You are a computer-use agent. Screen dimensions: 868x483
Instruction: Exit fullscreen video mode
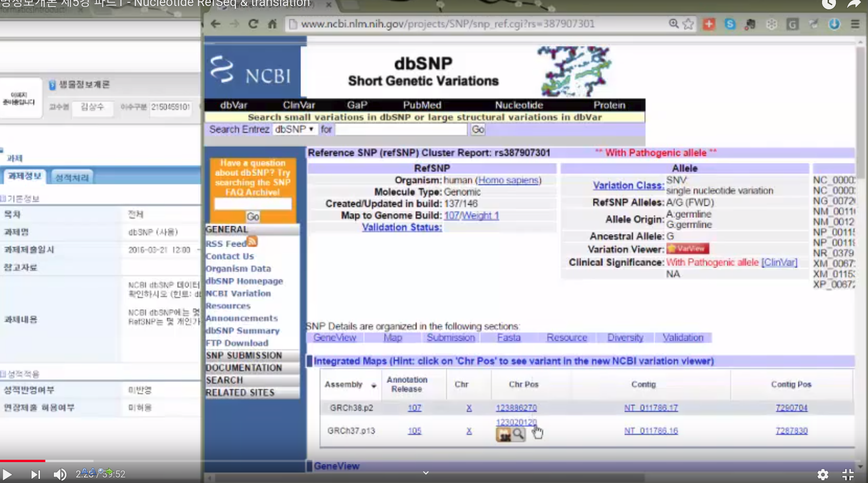tap(848, 474)
